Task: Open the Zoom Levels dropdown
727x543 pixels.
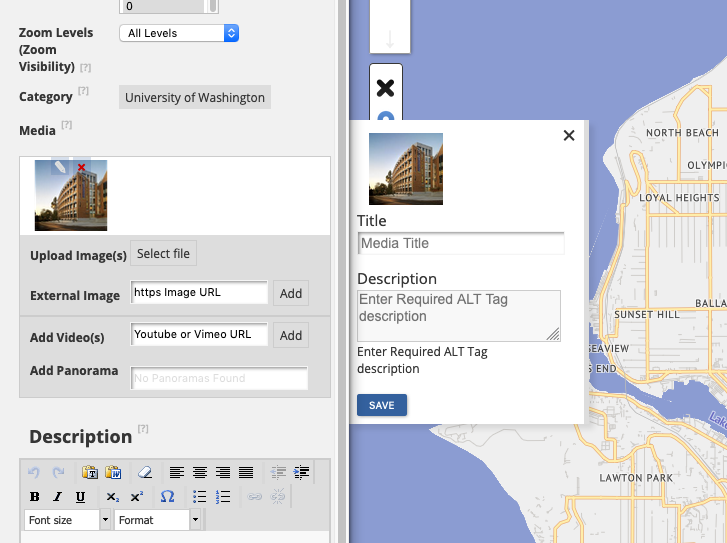Action: pyautogui.click(x=179, y=33)
